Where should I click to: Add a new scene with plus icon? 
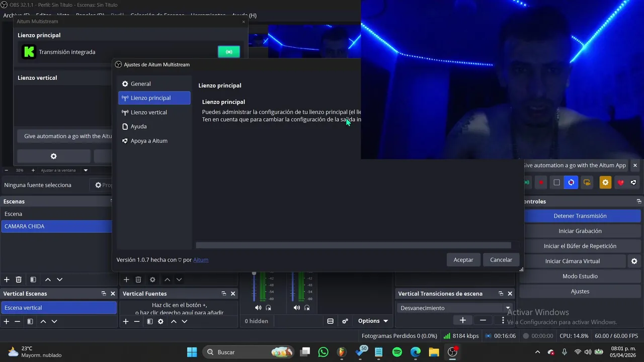pyautogui.click(x=7, y=280)
